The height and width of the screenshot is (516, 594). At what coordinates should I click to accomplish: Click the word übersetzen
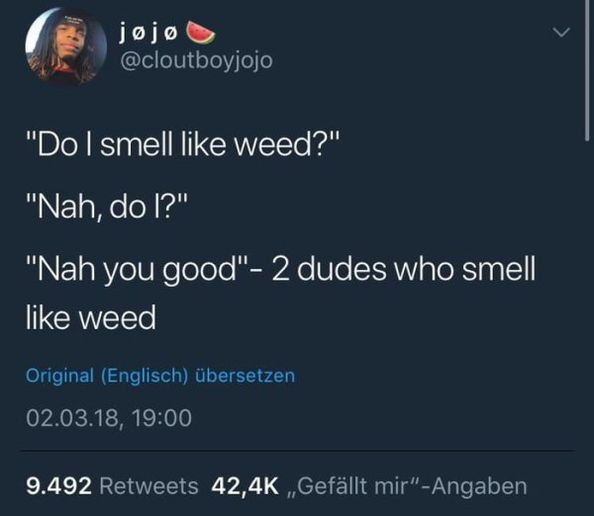(x=245, y=375)
